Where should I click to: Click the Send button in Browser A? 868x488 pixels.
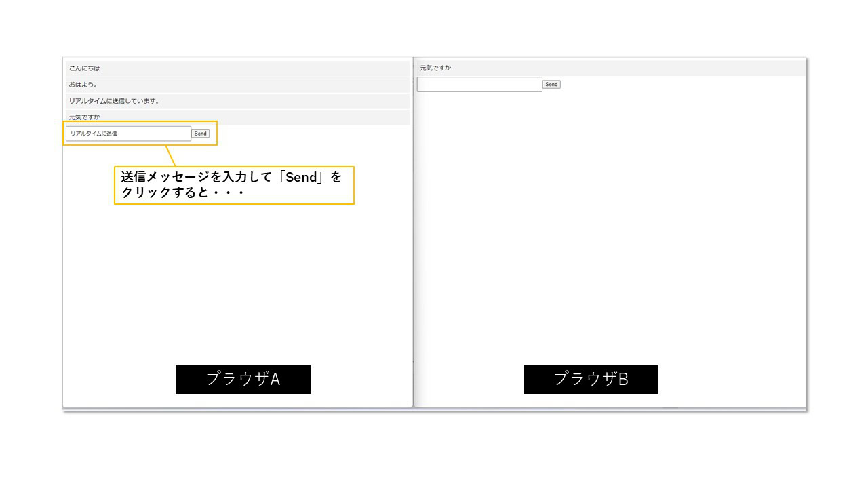[200, 134]
